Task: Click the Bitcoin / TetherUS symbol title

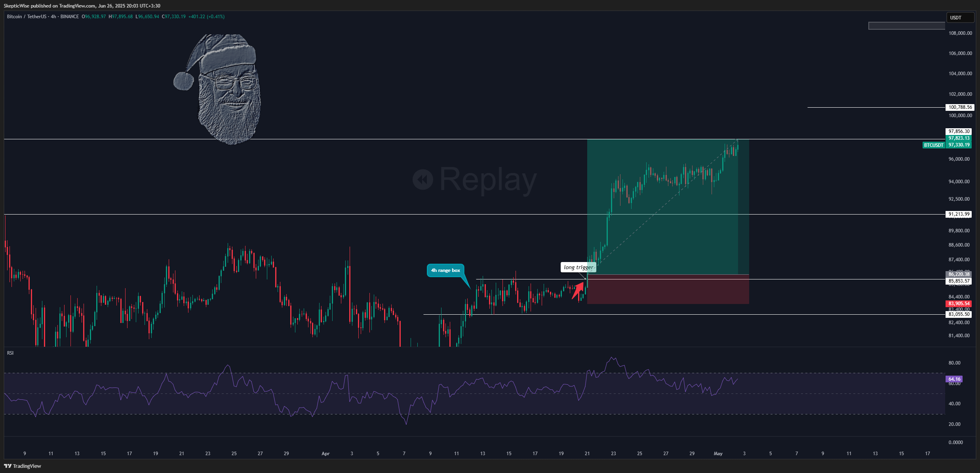Action: pos(27,17)
